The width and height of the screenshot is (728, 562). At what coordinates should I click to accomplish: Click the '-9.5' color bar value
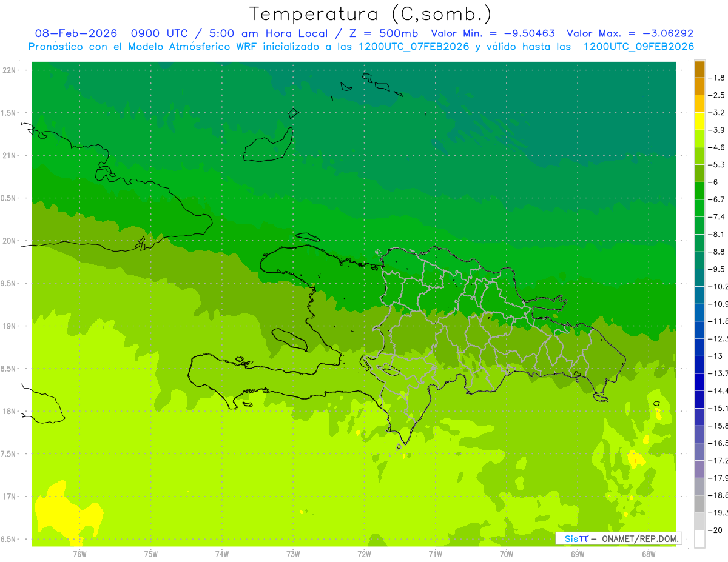pyautogui.click(x=716, y=269)
